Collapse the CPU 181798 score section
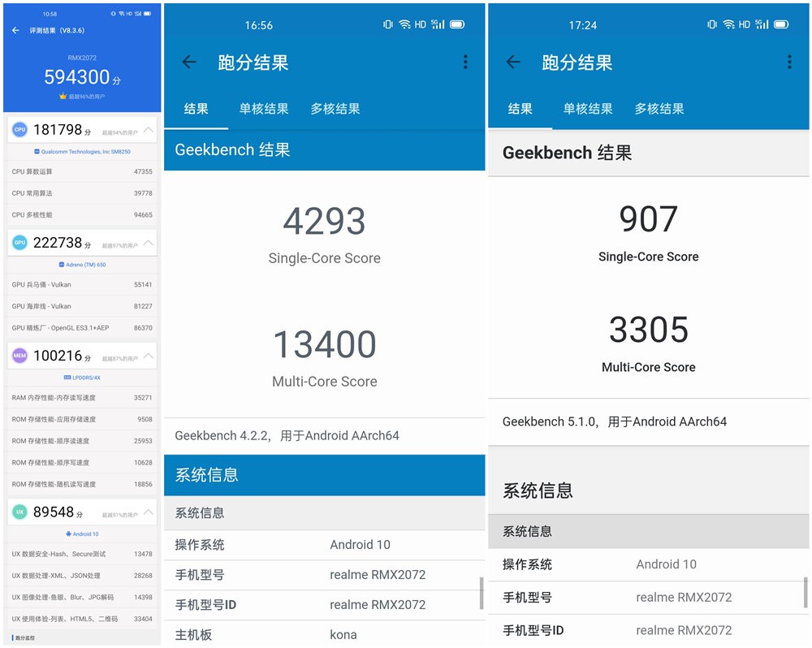 pos(148,129)
